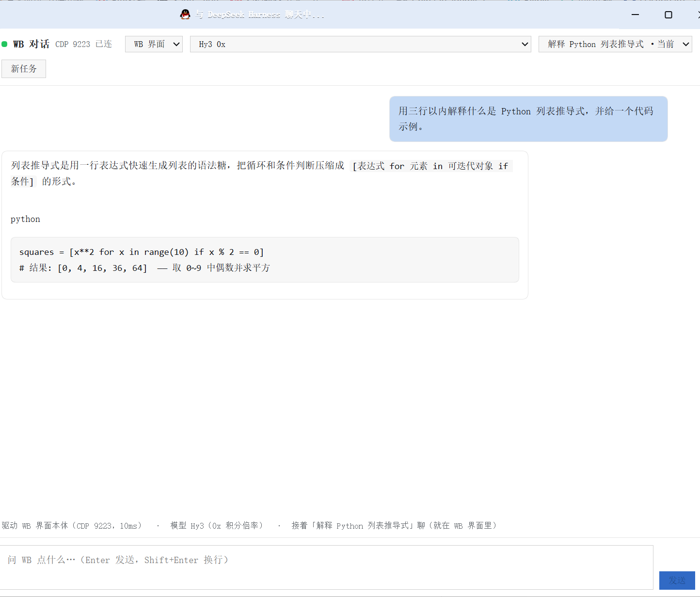Minimize the chat window
700x597 pixels.
pyautogui.click(x=635, y=15)
